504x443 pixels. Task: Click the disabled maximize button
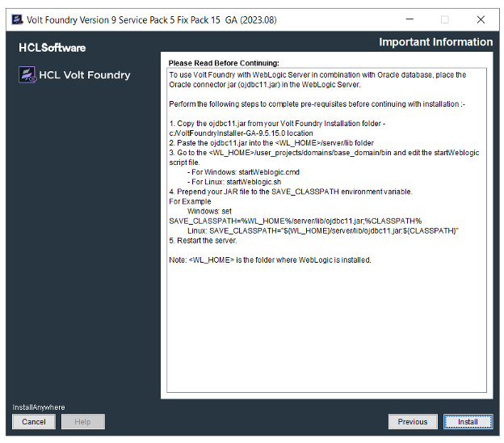tap(445, 19)
